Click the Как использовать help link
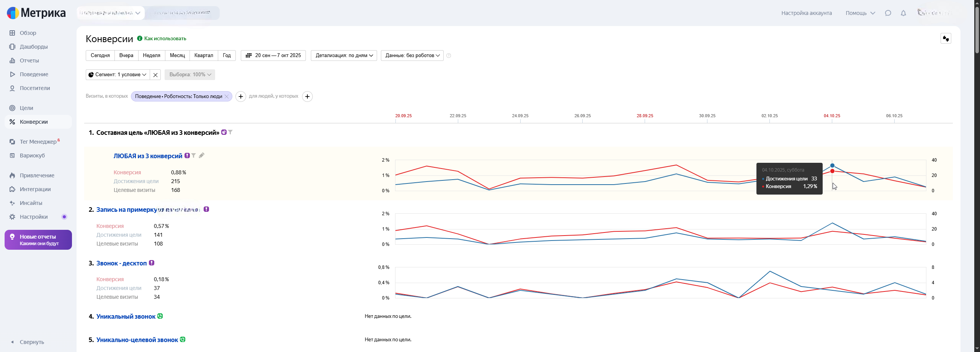 (165, 39)
